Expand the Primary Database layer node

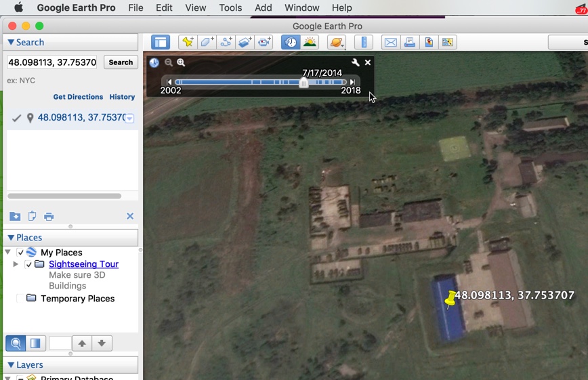click(7, 377)
